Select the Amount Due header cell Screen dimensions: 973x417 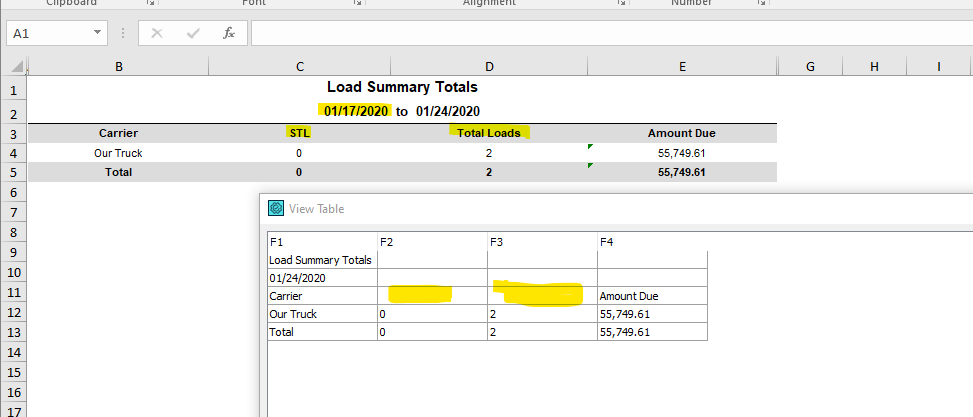tap(681, 133)
